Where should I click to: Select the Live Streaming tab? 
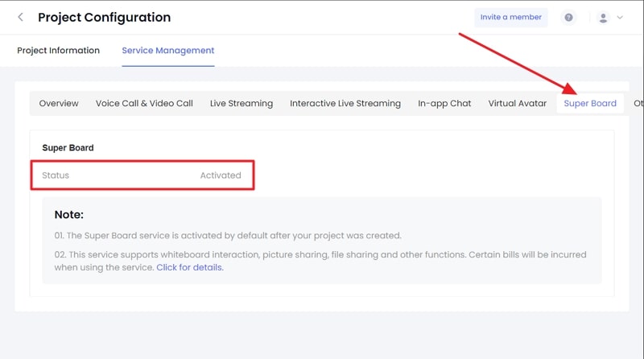(x=242, y=103)
